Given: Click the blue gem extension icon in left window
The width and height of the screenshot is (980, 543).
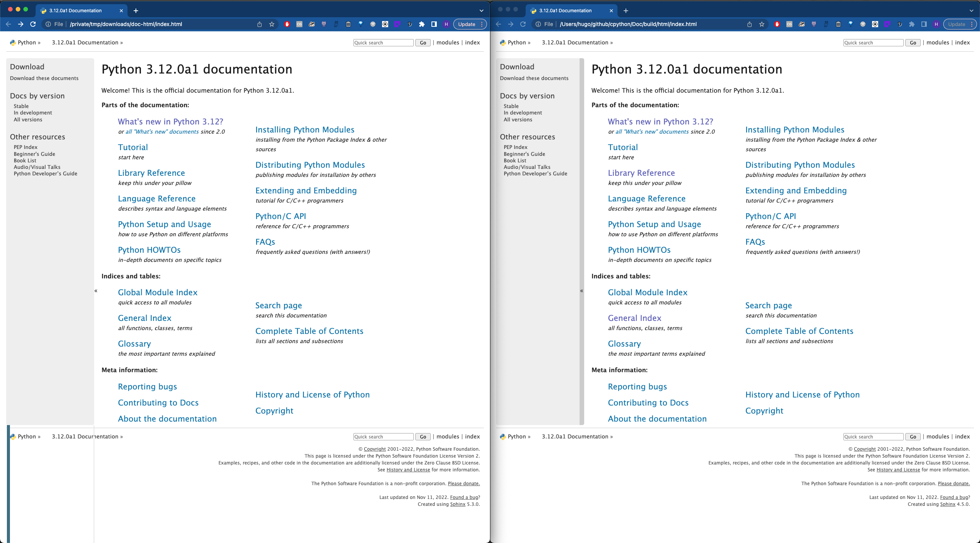Looking at the screenshot, I should point(361,24).
